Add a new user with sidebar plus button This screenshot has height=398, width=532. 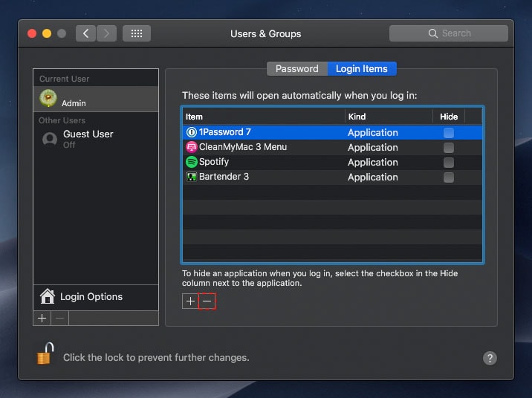(42, 318)
